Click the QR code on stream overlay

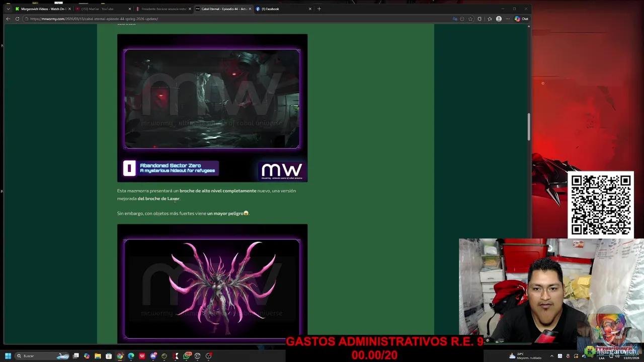tap(601, 205)
